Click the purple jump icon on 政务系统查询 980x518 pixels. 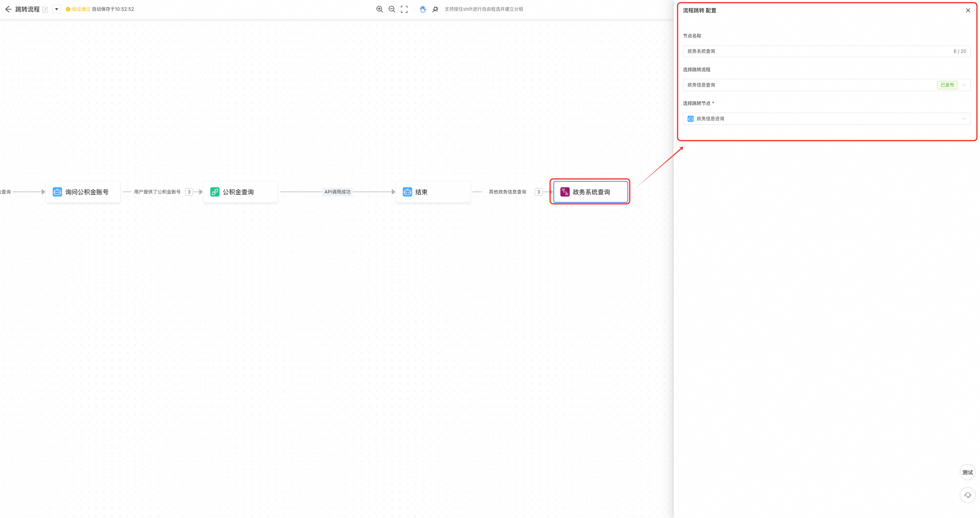[x=565, y=192]
